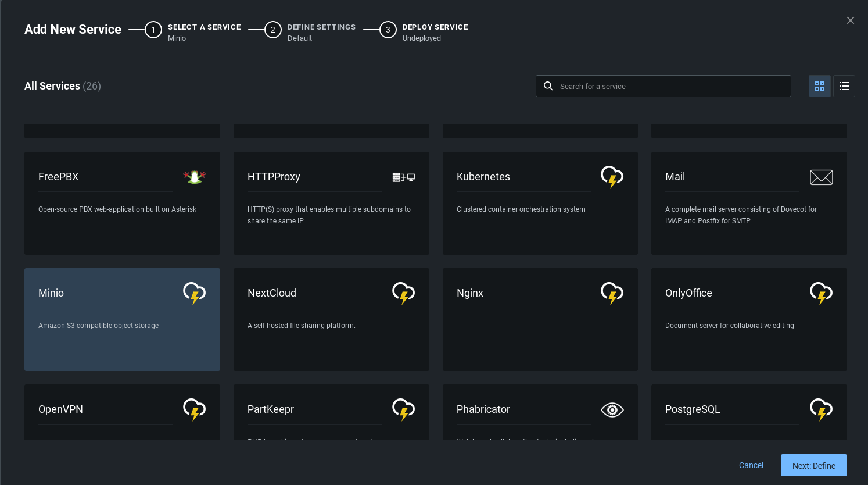Select the Minio service title

coord(51,293)
